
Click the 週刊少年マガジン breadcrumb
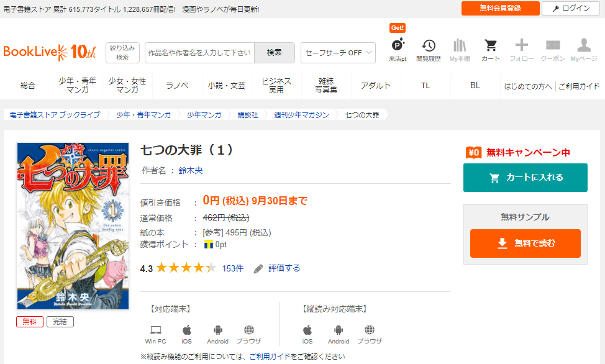pos(302,115)
